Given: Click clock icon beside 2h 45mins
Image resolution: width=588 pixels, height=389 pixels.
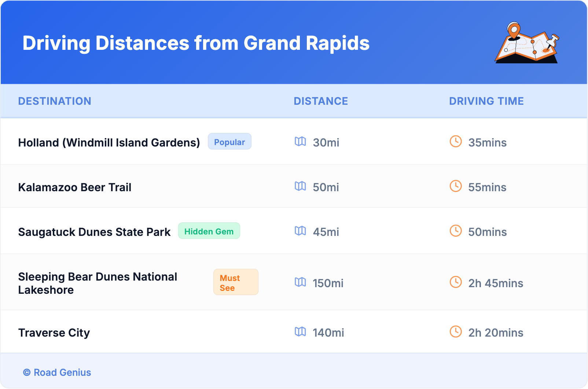Looking at the screenshot, I should (456, 282).
